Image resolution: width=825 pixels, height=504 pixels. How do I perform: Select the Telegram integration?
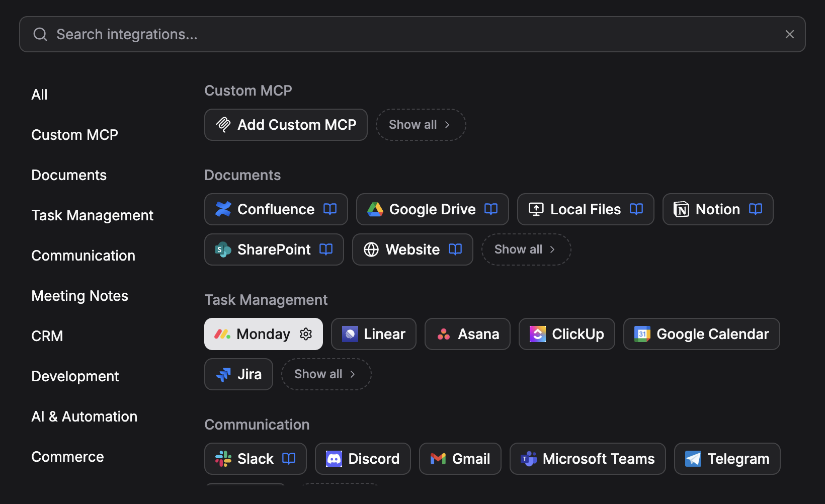pyautogui.click(x=727, y=458)
